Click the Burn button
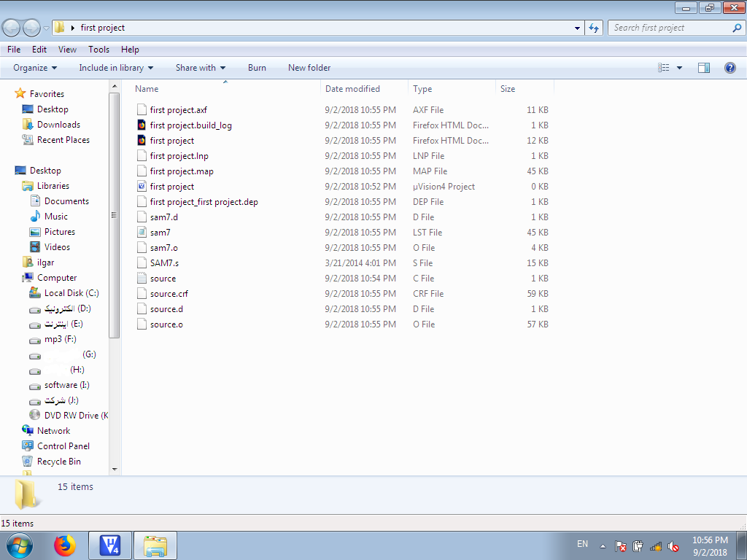This screenshot has width=747, height=560. (257, 68)
